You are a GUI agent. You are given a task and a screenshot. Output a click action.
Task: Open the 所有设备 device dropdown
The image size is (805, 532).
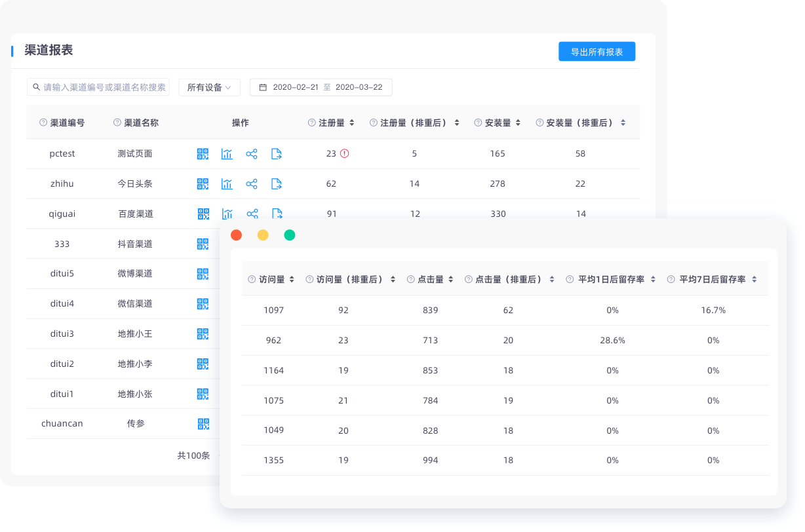pyautogui.click(x=209, y=87)
